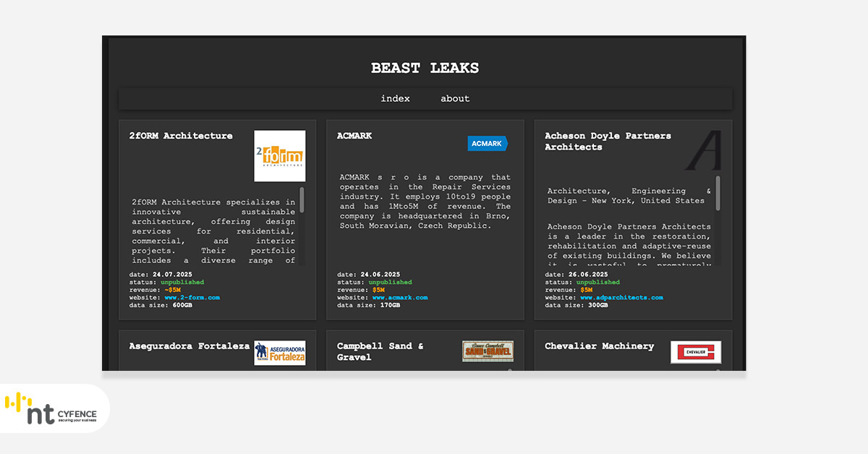The image size is (868, 454).
Task: Click Acheson Doyle's $5M revenue value
Action: [x=587, y=290]
